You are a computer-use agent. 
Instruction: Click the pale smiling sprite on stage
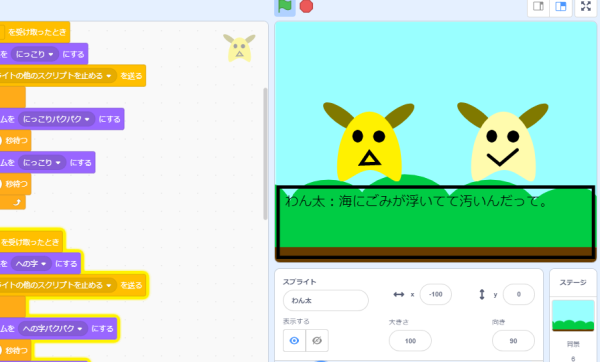tap(502, 142)
